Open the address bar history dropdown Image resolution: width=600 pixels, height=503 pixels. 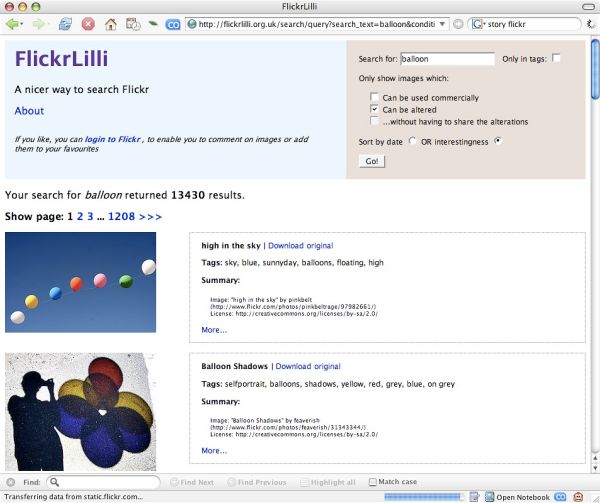pos(442,24)
